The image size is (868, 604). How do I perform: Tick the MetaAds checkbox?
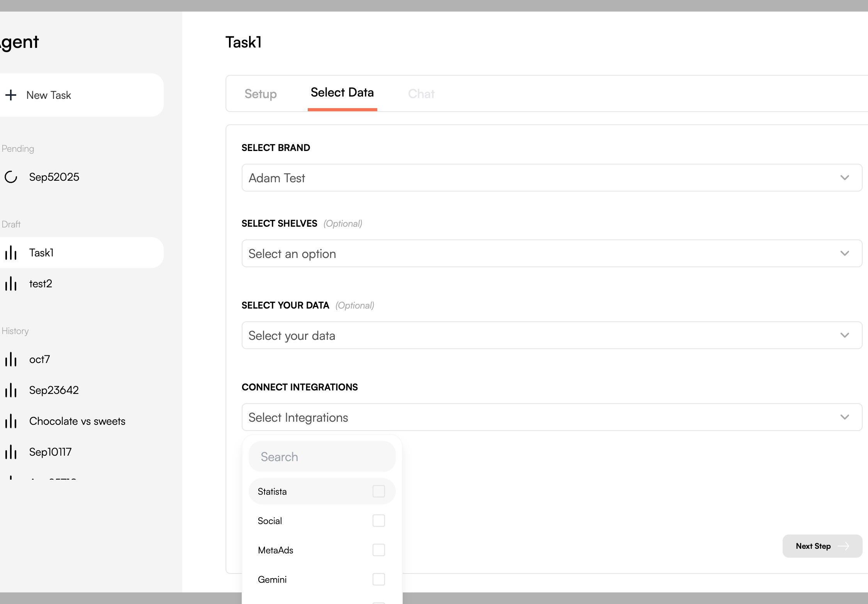coord(378,550)
